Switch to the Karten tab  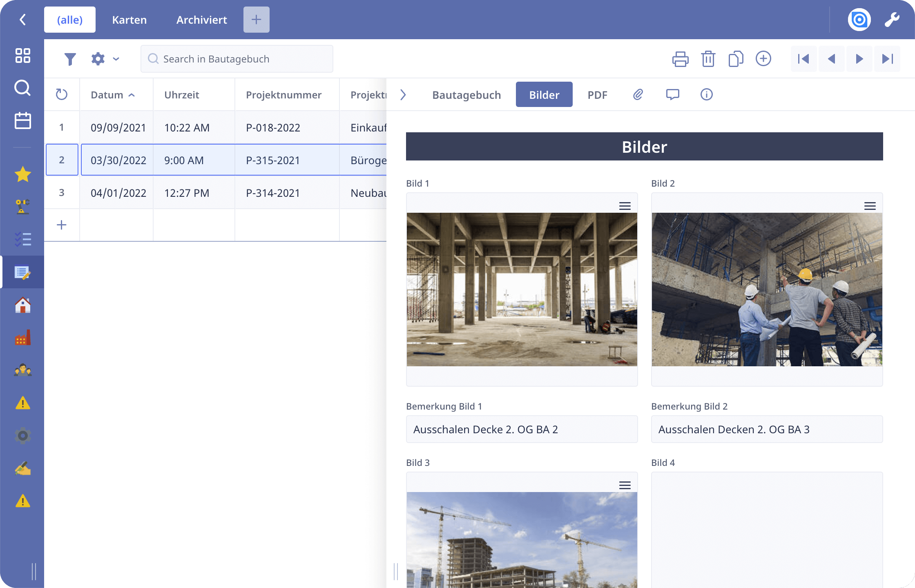click(129, 20)
